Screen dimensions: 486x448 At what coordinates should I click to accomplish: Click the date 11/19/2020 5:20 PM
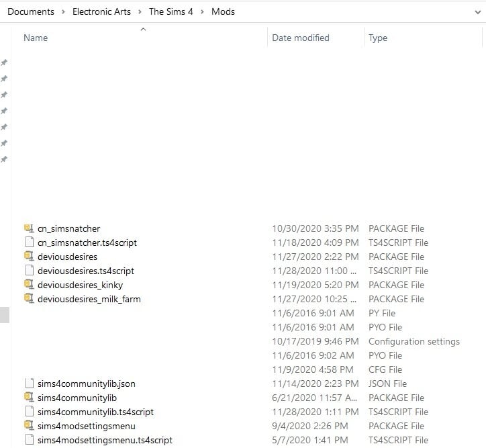point(315,285)
